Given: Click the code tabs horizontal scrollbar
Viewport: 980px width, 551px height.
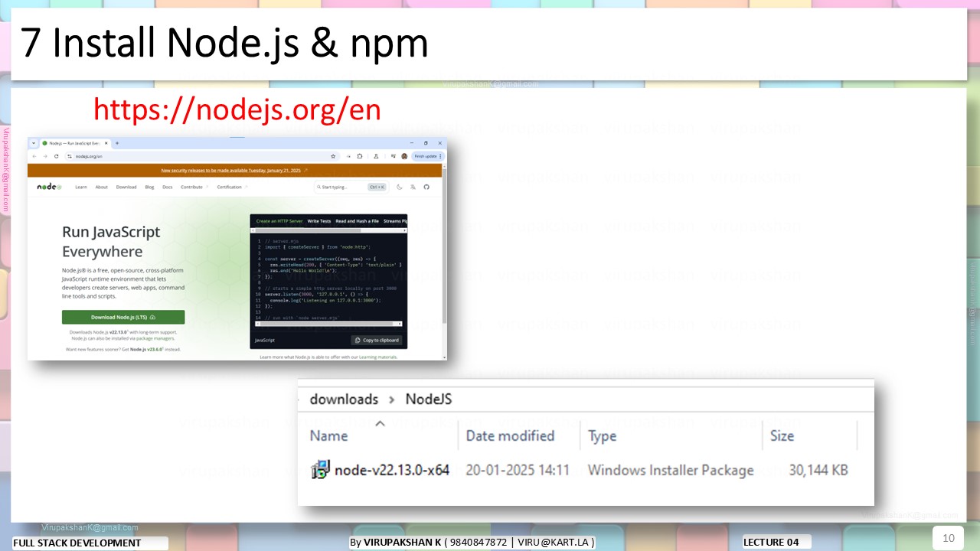Looking at the screenshot, I should click(329, 230).
